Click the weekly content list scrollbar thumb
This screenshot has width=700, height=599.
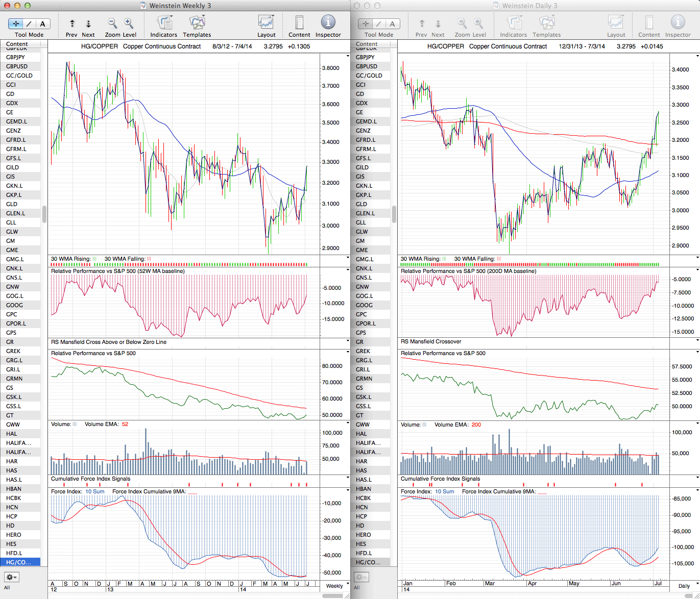click(x=44, y=214)
